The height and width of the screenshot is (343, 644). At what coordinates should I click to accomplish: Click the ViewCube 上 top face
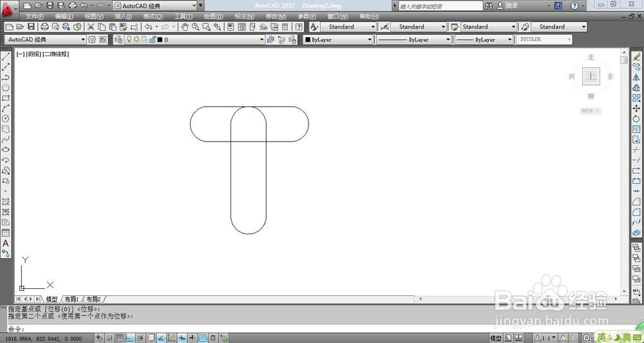[591, 77]
